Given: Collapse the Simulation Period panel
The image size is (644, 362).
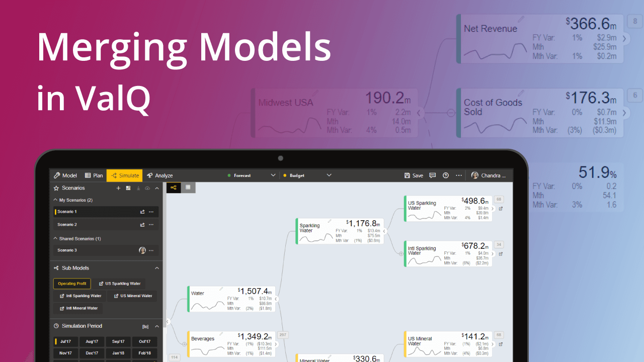Looking at the screenshot, I should click(x=157, y=326).
